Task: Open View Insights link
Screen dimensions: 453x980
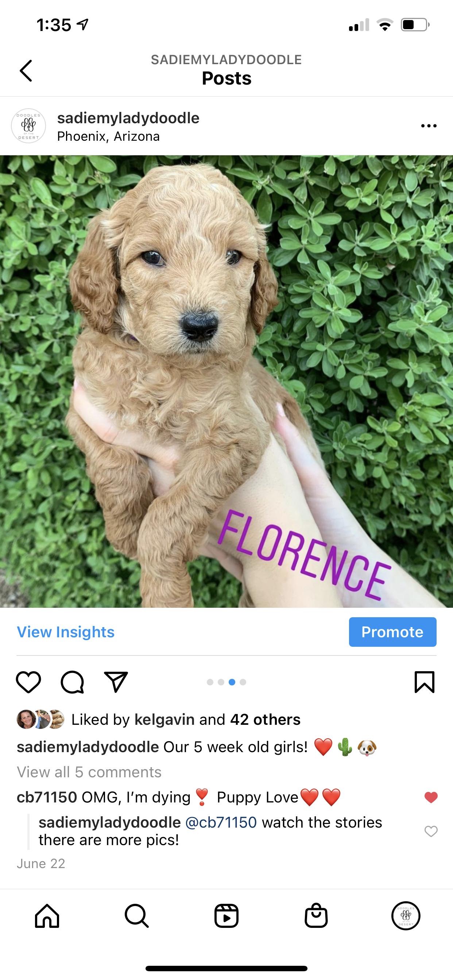Action: point(66,632)
